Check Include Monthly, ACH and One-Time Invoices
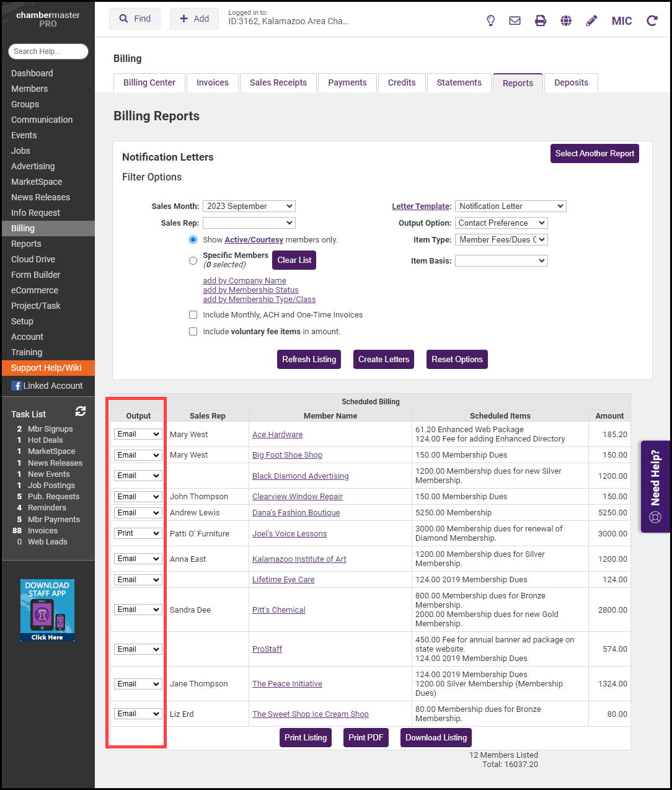 (x=193, y=315)
